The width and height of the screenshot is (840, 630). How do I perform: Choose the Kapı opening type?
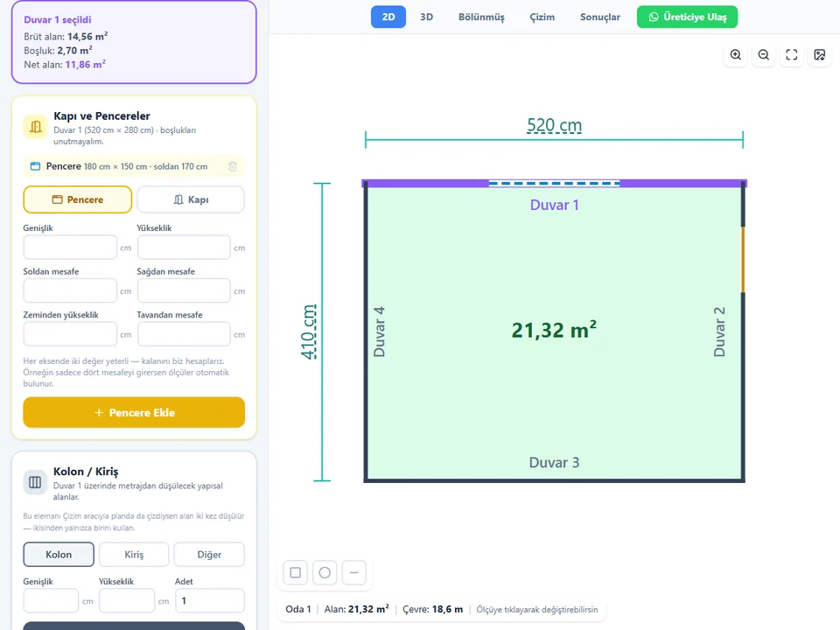click(191, 199)
